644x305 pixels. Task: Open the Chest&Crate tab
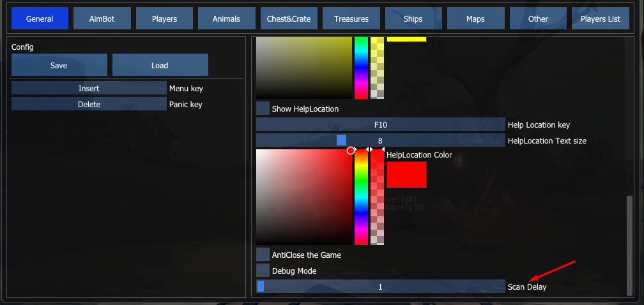click(x=289, y=19)
